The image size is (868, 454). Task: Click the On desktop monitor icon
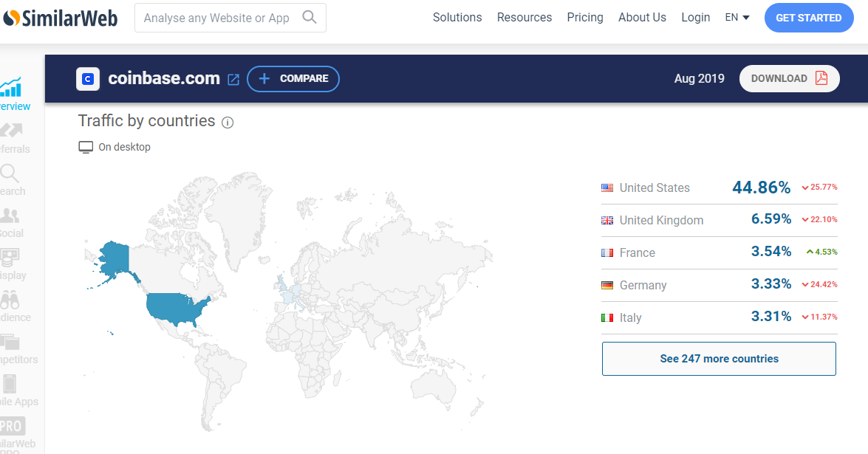86,147
